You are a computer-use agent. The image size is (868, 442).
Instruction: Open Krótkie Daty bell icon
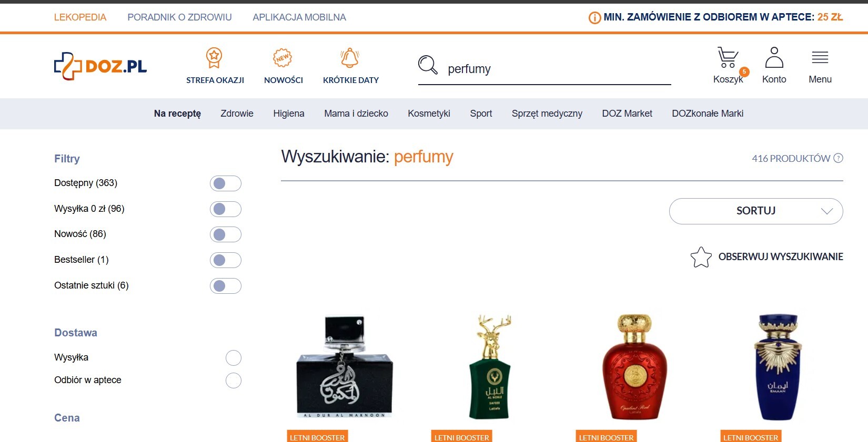(x=350, y=58)
